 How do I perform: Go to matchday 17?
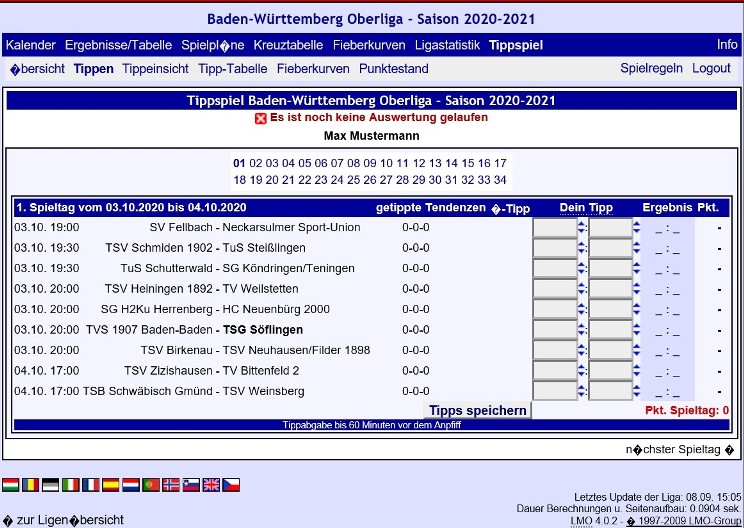click(x=500, y=163)
